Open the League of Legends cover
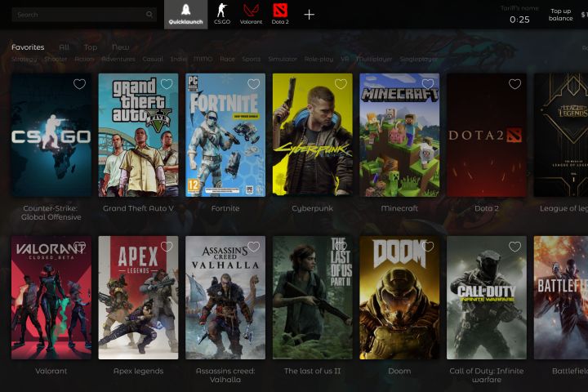 (561, 135)
